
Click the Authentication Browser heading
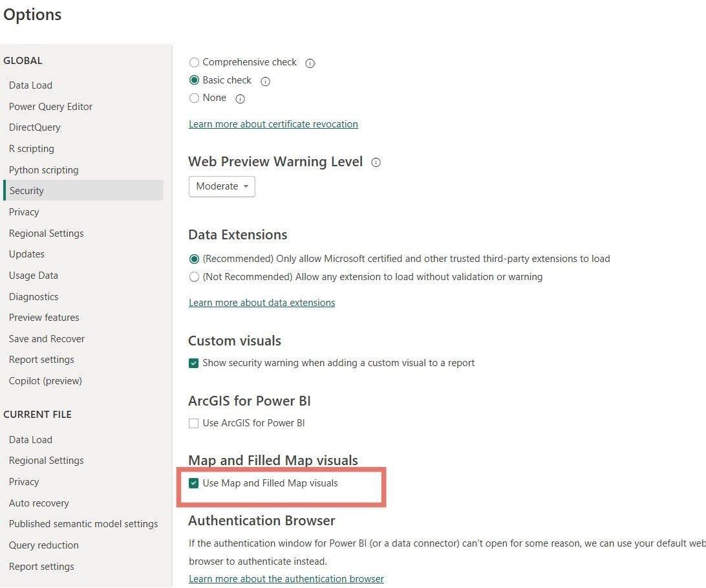click(x=262, y=521)
